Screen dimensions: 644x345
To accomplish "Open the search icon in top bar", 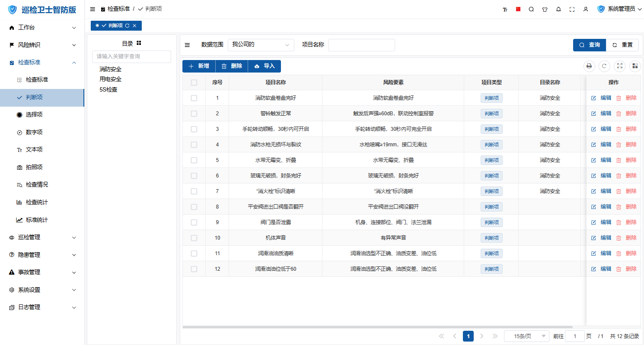I will [531, 9].
